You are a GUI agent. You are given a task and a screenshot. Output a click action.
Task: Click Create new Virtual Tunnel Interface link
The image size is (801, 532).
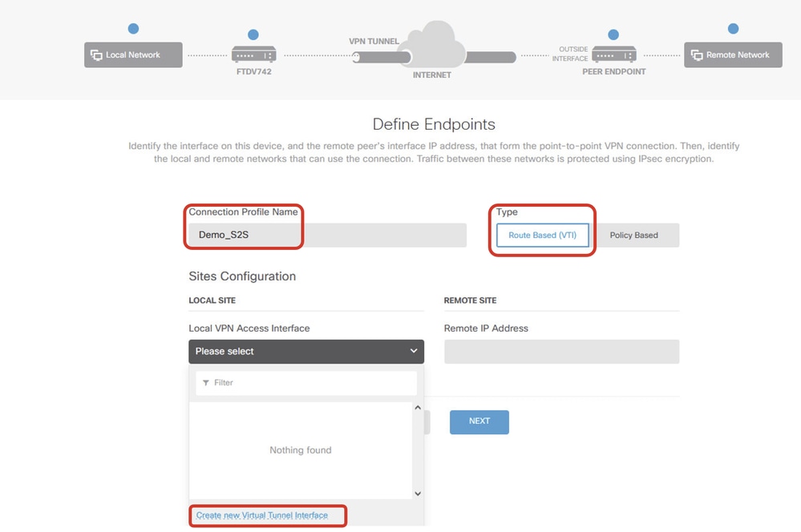[262, 515]
